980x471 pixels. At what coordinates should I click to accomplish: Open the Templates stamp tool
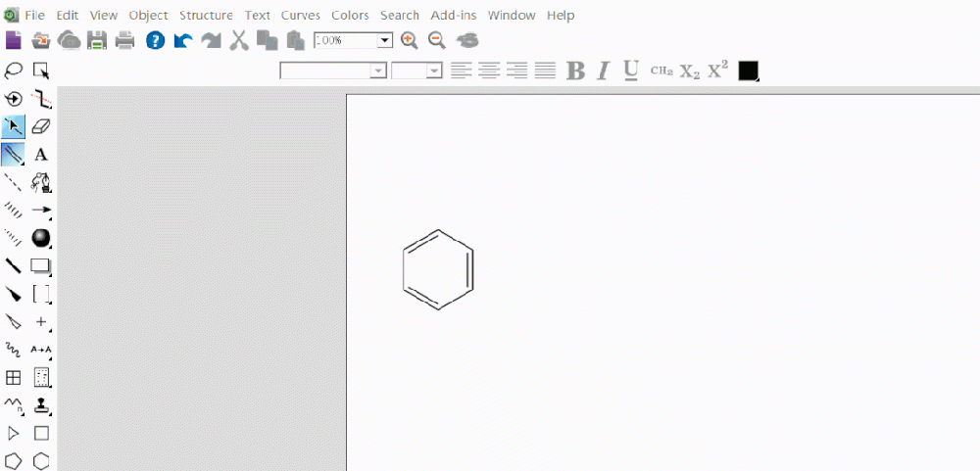41,404
